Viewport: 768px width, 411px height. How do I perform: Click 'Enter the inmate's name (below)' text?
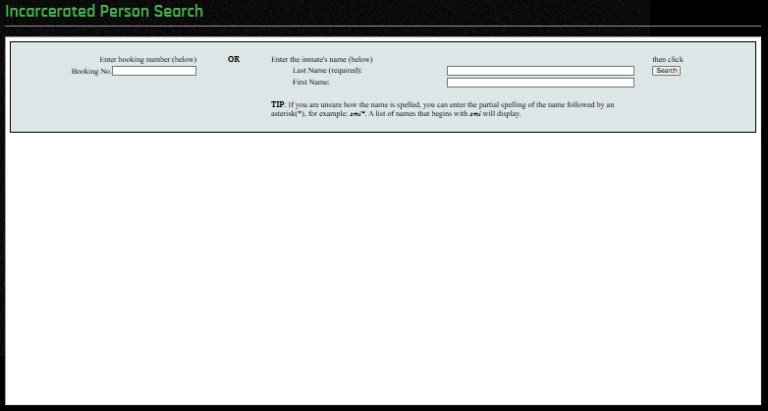pyautogui.click(x=322, y=59)
